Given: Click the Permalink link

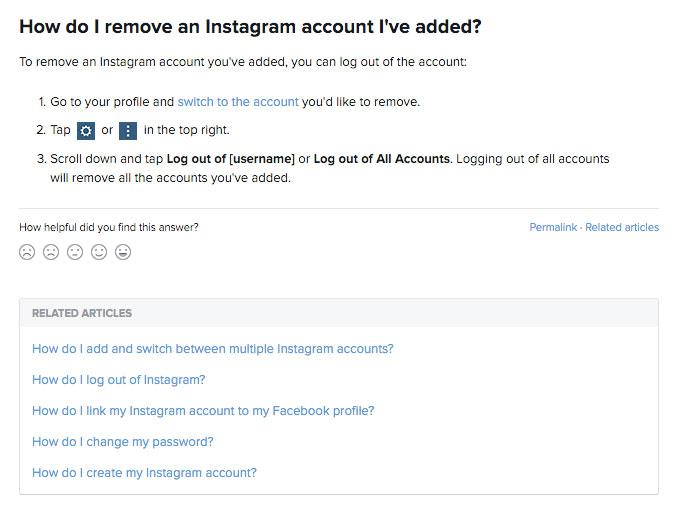Looking at the screenshot, I should [553, 227].
